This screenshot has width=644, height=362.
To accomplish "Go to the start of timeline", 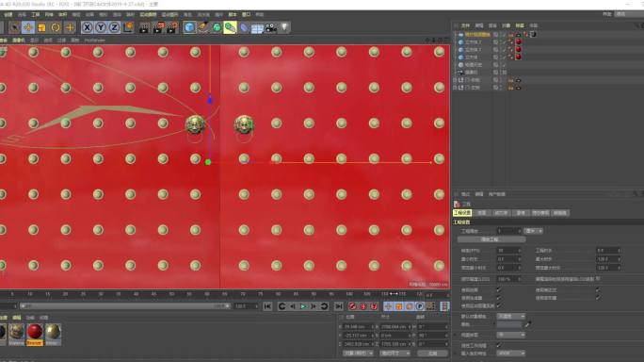I will (267, 306).
